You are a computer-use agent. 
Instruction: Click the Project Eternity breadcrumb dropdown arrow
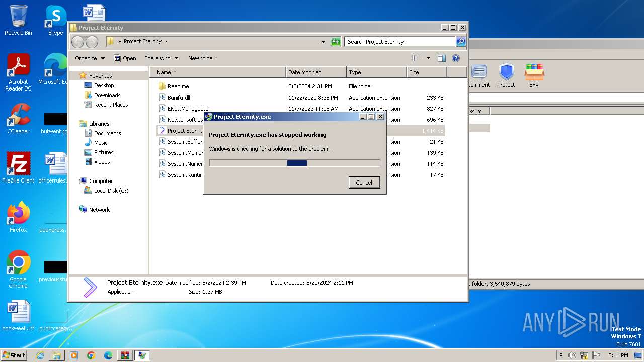pyautogui.click(x=166, y=42)
